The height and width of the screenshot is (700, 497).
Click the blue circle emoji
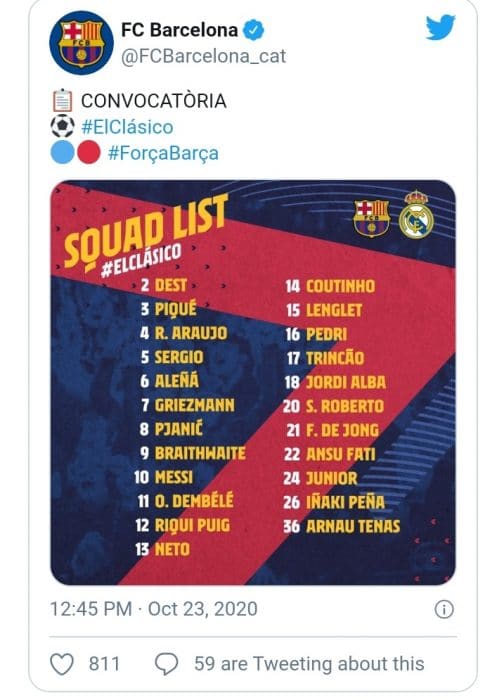tap(62, 152)
